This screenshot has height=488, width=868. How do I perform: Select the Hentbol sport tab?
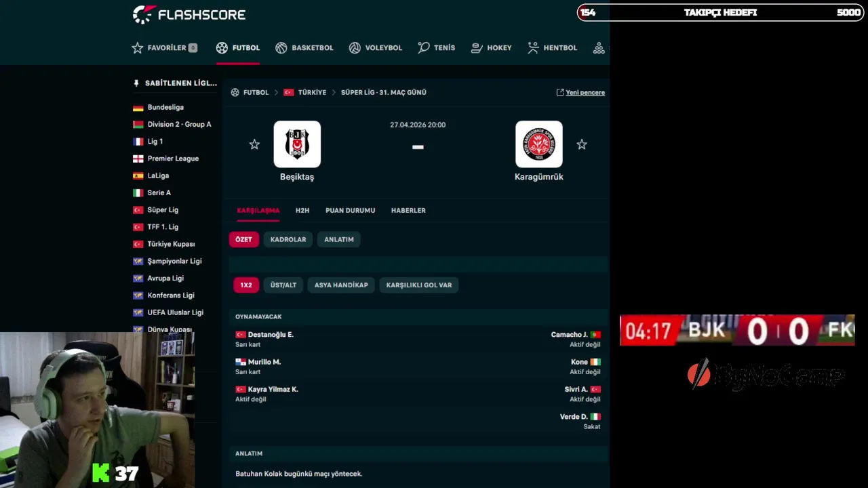pos(553,48)
